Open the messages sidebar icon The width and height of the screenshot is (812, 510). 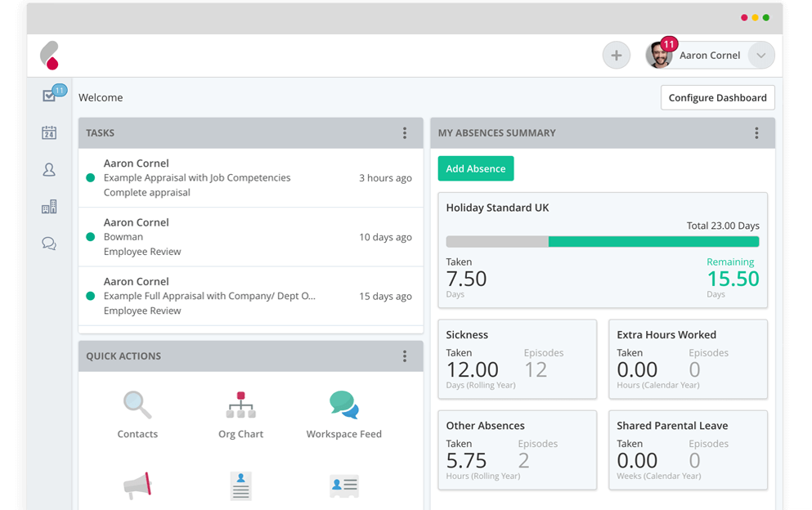pyautogui.click(x=49, y=244)
